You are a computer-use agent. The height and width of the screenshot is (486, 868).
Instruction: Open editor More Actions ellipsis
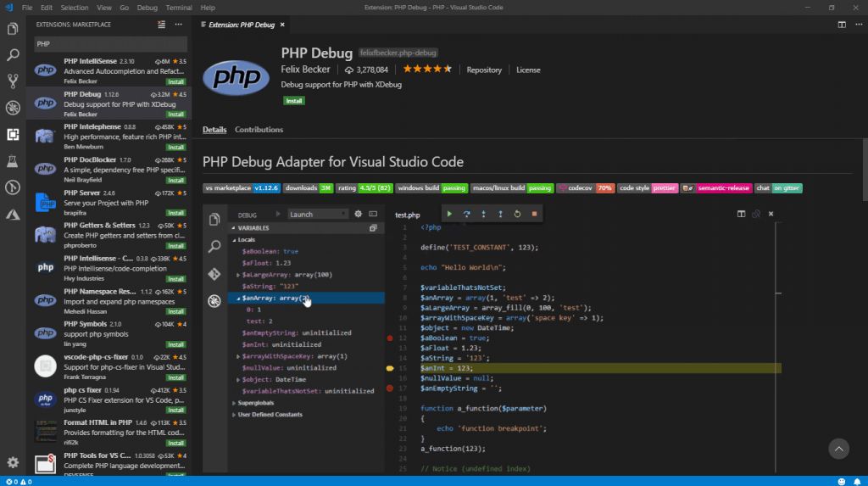click(859, 25)
